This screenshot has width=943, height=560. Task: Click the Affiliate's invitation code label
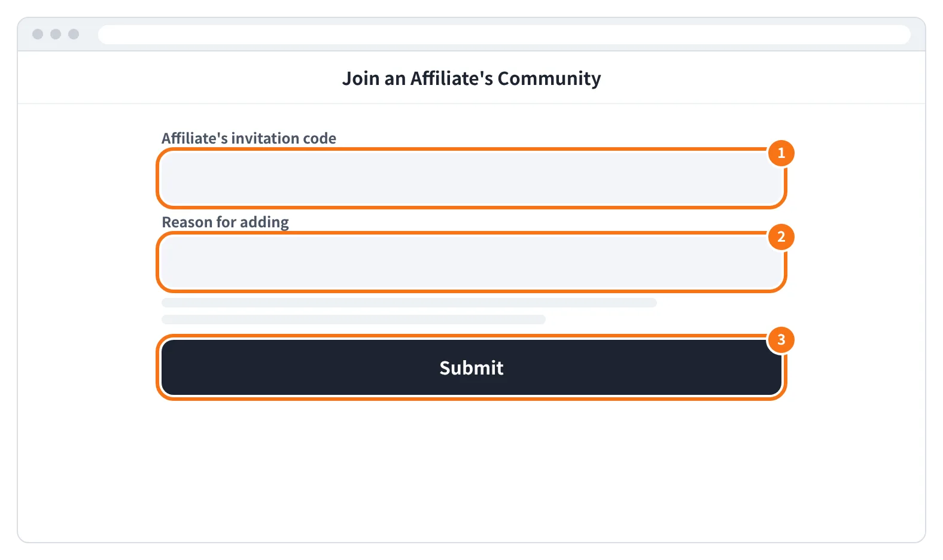pyautogui.click(x=249, y=138)
